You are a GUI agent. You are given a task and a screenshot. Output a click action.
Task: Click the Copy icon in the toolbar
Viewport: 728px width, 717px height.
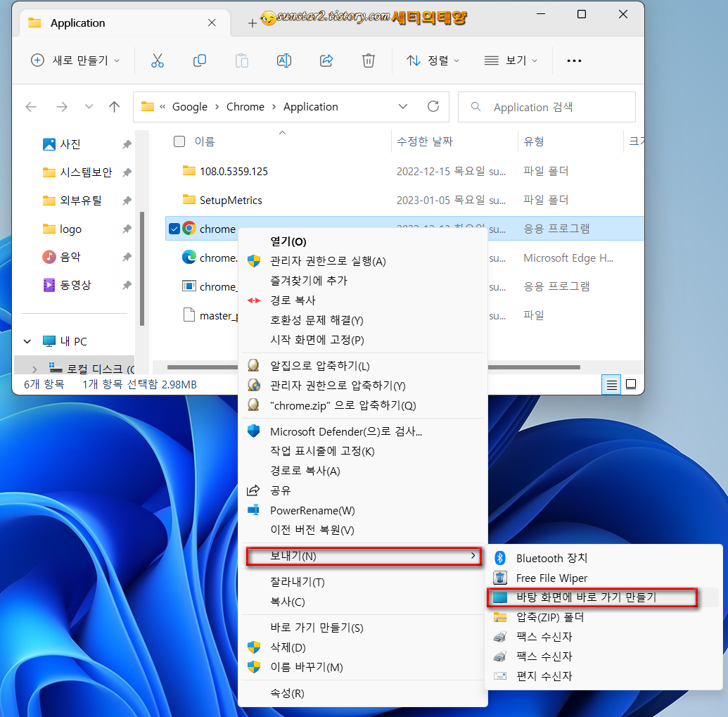200,61
